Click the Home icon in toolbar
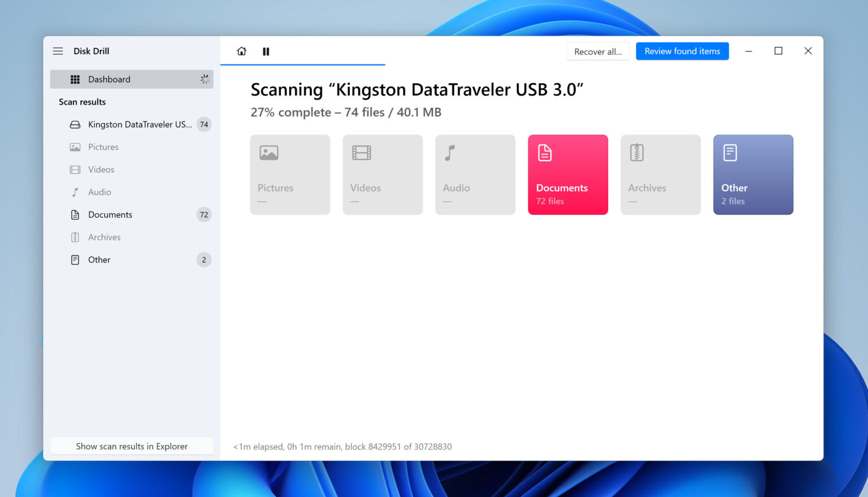868x497 pixels. tap(241, 51)
